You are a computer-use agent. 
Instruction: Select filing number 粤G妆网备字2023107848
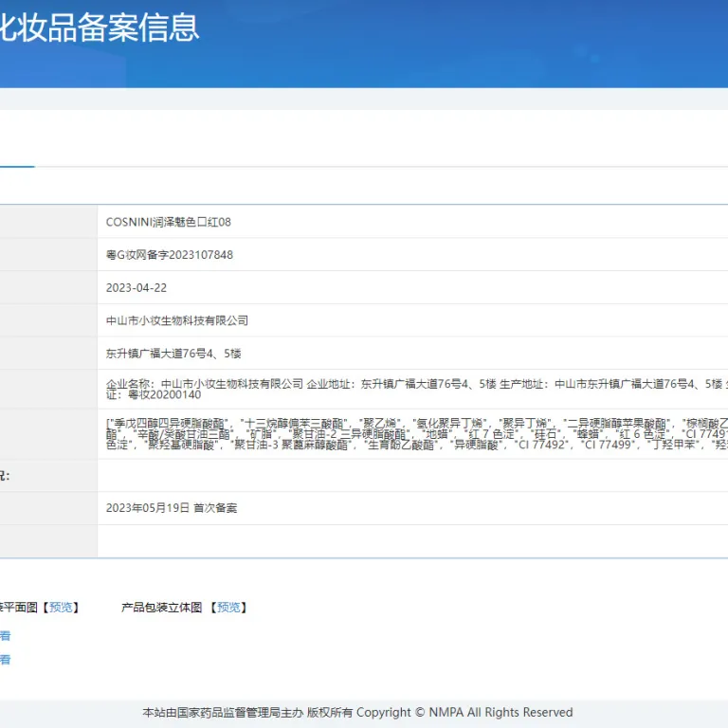click(x=170, y=255)
